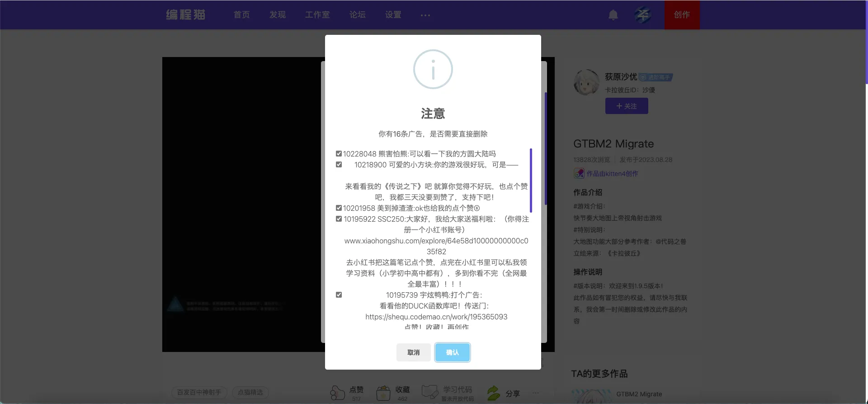Open more options next to 分享
Image resolution: width=868 pixels, height=404 pixels.
(x=536, y=393)
